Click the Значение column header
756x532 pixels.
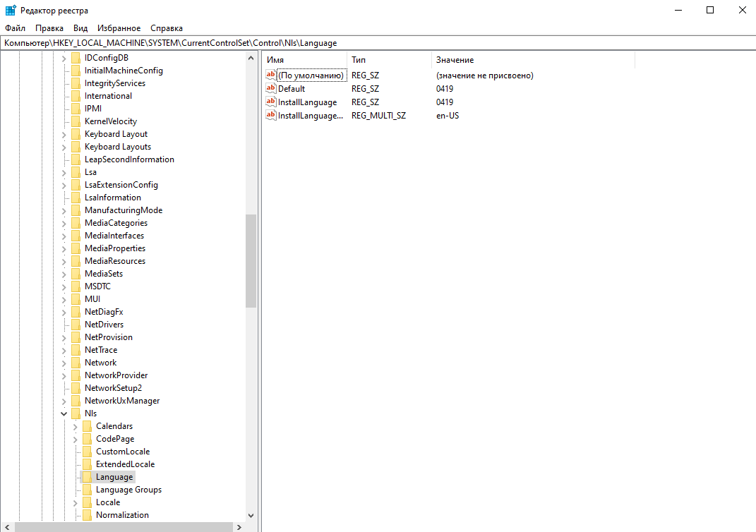click(x=533, y=60)
